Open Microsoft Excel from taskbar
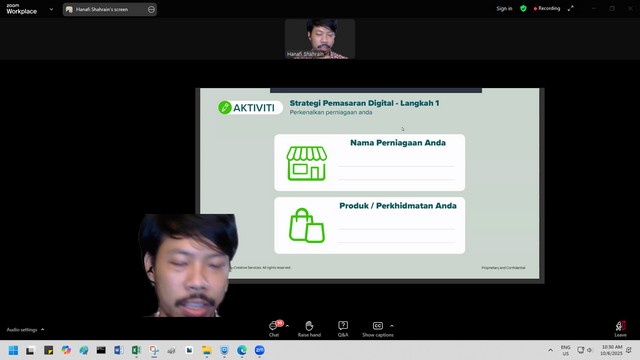 (136, 350)
